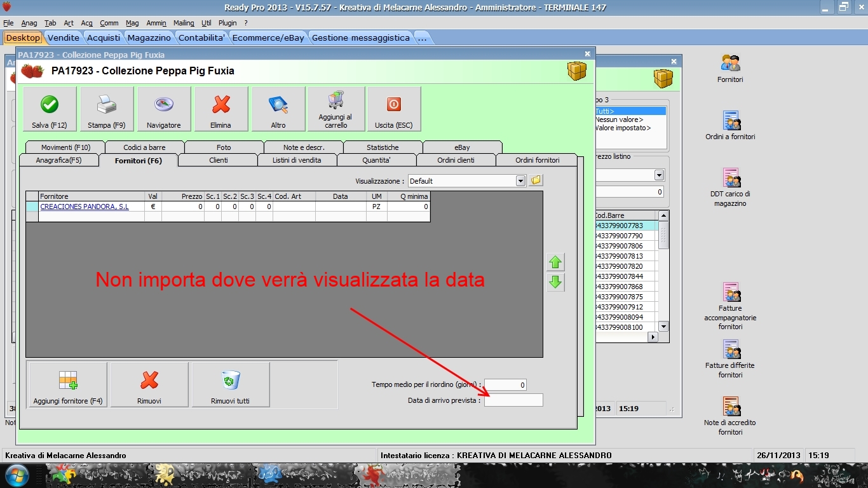Click the Q minima column header
Image resolution: width=868 pixels, height=488 pixels.
(x=409, y=197)
